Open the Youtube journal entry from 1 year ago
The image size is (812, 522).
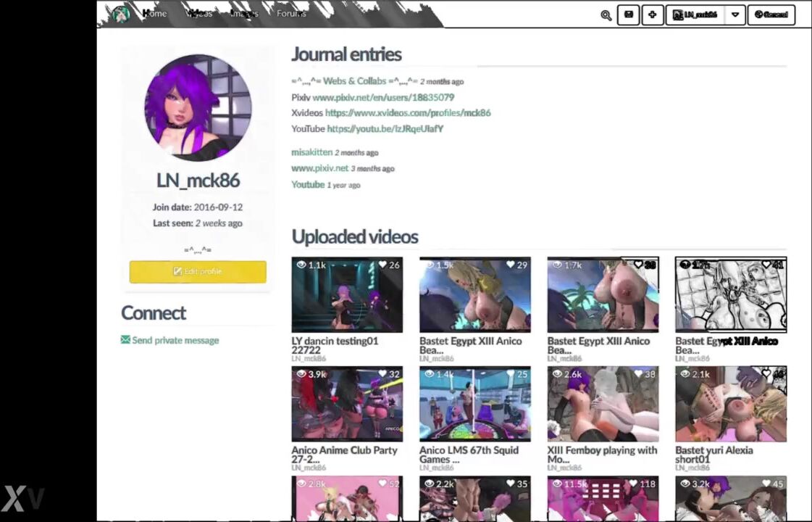[x=308, y=185]
